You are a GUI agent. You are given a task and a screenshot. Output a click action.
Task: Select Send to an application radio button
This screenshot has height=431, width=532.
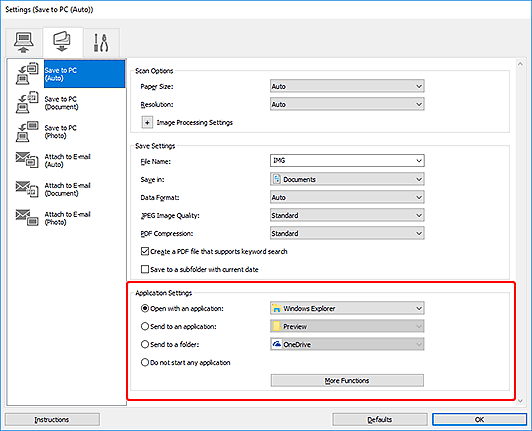145,326
